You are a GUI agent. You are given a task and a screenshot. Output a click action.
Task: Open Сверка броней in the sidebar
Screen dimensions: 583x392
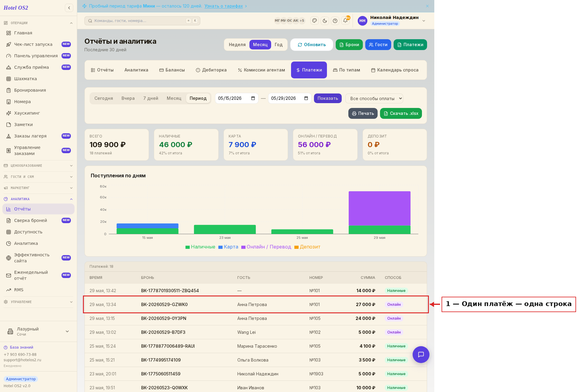(38, 220)
